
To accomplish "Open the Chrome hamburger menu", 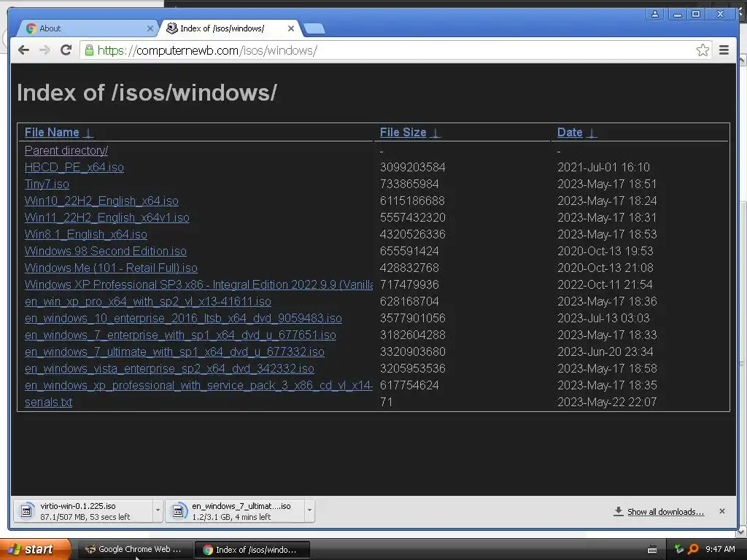I will 724,50.
